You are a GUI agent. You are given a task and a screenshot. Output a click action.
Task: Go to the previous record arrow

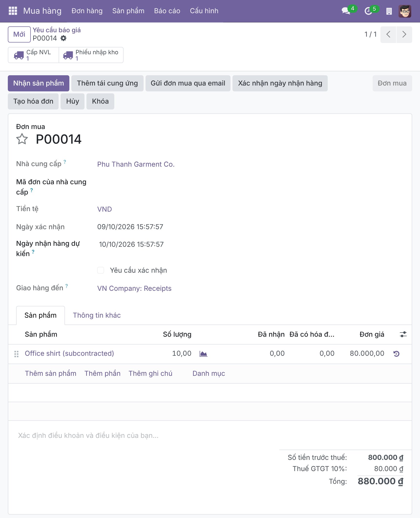tap(388, 34)
